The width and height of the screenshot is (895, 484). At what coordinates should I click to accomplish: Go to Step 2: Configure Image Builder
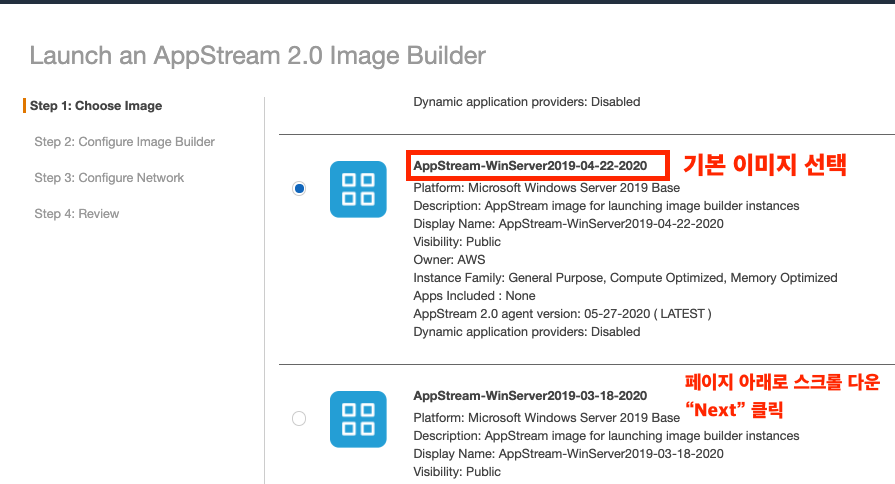tap(124, 142)
